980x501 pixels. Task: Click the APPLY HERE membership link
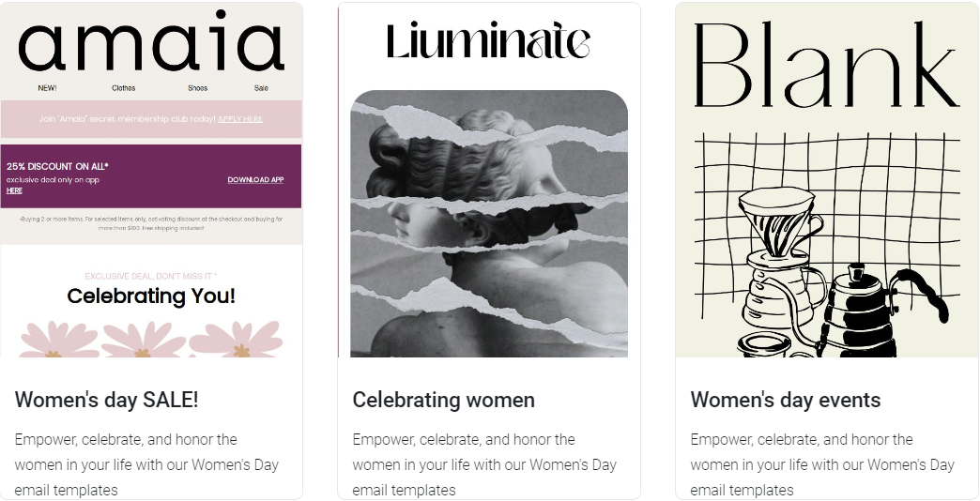(x=240, y=119)
